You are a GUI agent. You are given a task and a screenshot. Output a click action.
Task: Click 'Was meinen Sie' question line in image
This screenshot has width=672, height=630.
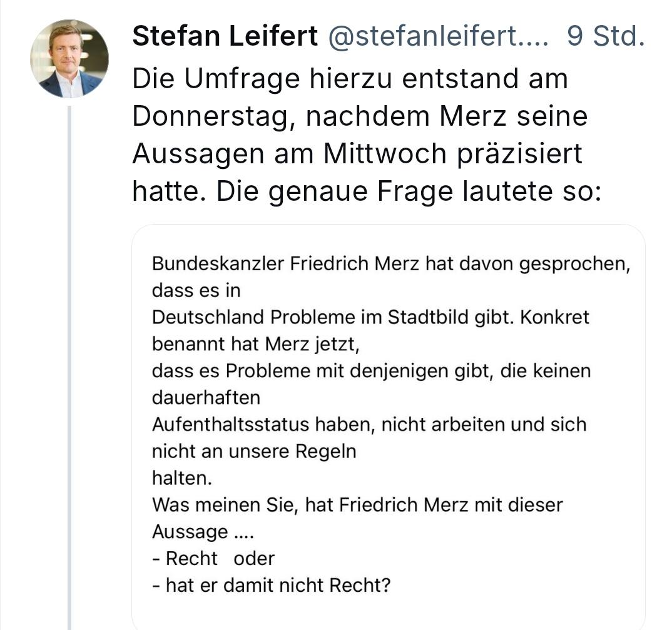(357, 505)
